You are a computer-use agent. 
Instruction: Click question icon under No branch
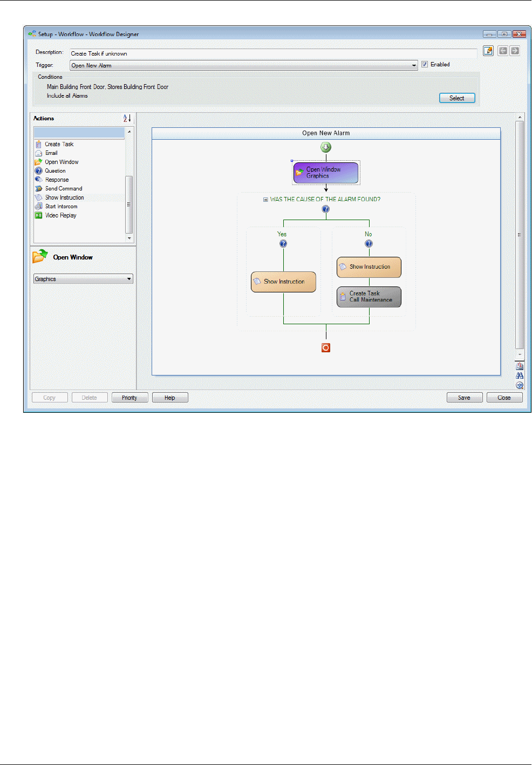click(369, 244)
